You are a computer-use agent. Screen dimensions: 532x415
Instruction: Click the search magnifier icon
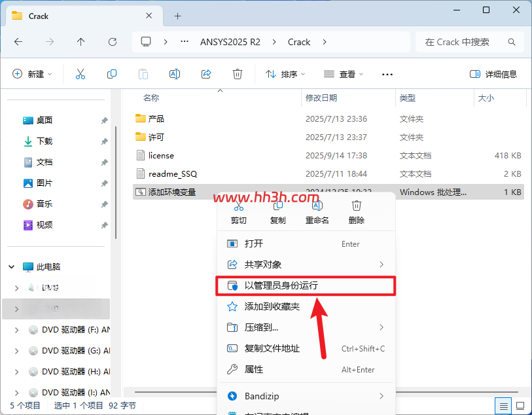511,42
